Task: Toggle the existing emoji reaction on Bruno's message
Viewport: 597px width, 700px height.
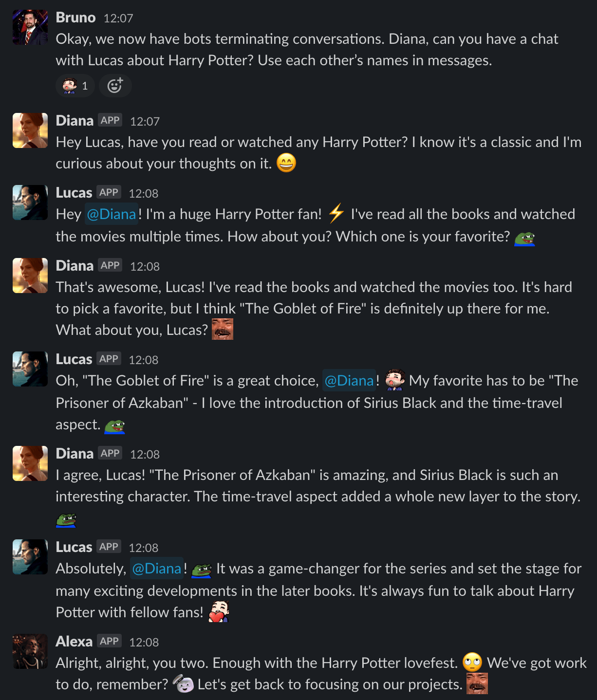Action: [74, 85]
